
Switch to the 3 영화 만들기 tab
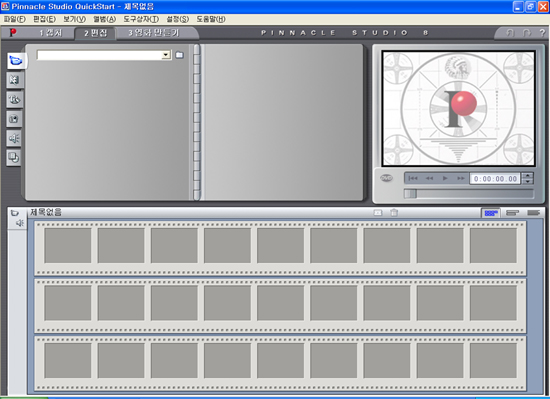(x=153, y=33)
